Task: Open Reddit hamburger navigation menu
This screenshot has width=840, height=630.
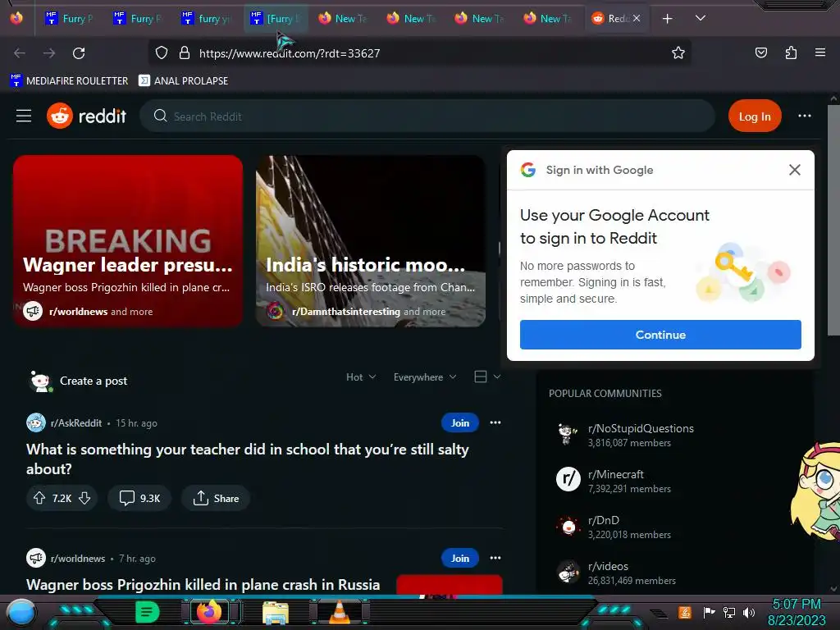Action: 24,116
